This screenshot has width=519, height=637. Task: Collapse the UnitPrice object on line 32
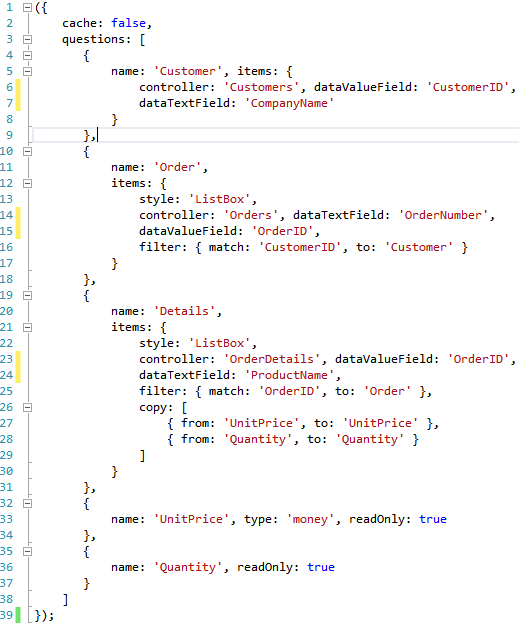[x=27, y=503]
